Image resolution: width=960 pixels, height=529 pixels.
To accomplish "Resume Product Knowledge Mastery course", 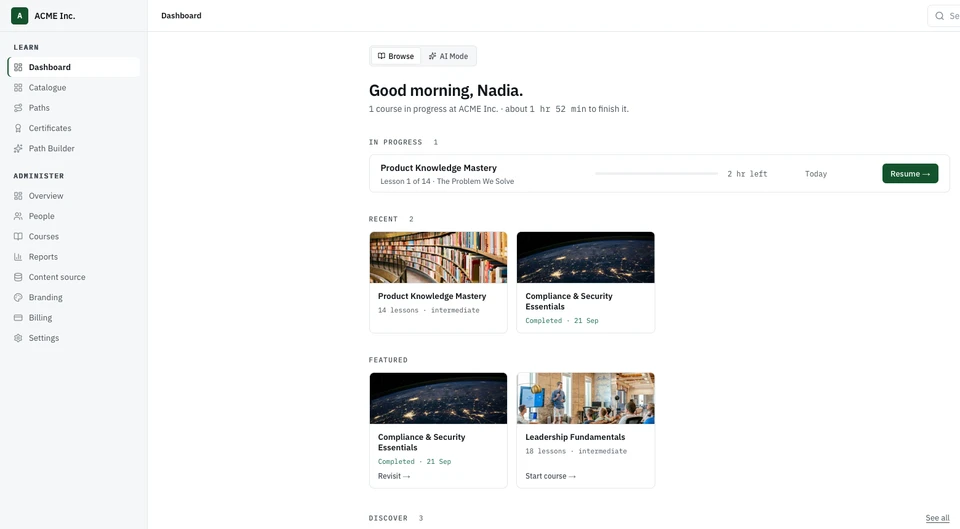I will click(x=910, y=174).
